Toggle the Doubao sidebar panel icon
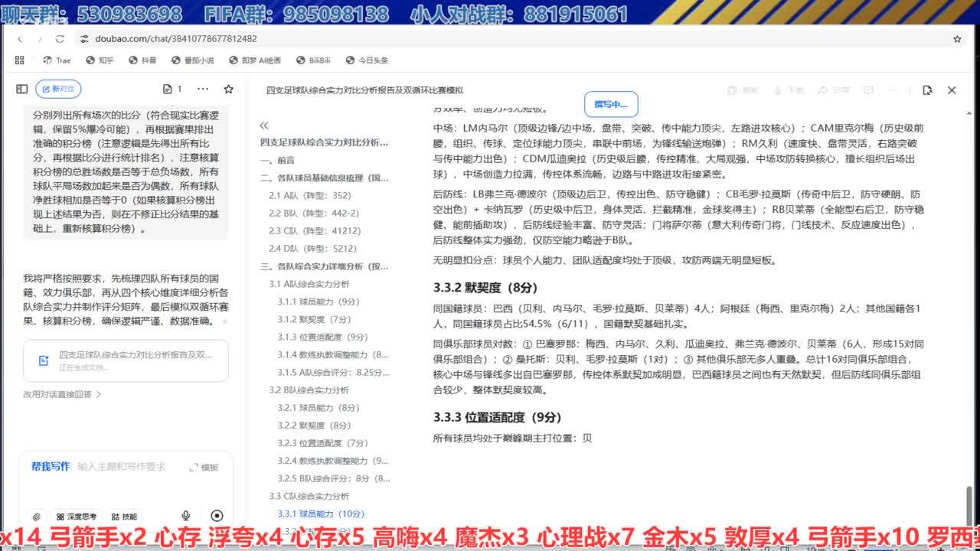Screen dimensions: 980x551 coord(22,90)
